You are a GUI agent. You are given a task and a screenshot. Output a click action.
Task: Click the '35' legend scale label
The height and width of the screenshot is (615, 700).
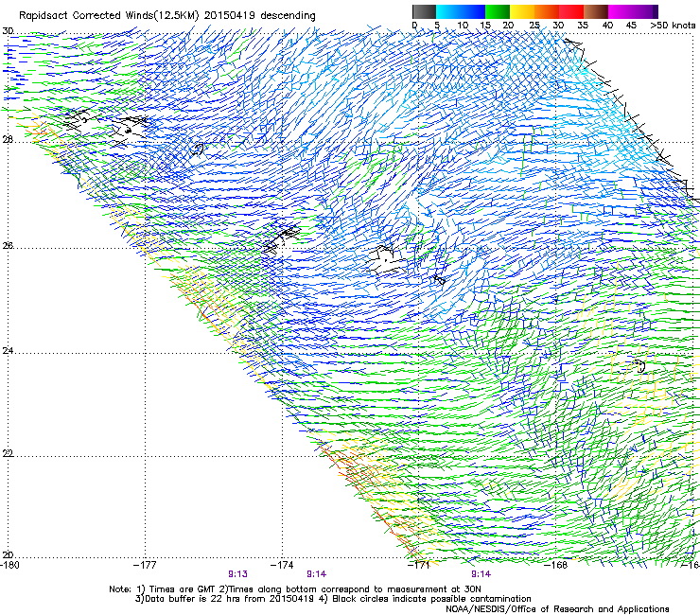tap(583, 25)
